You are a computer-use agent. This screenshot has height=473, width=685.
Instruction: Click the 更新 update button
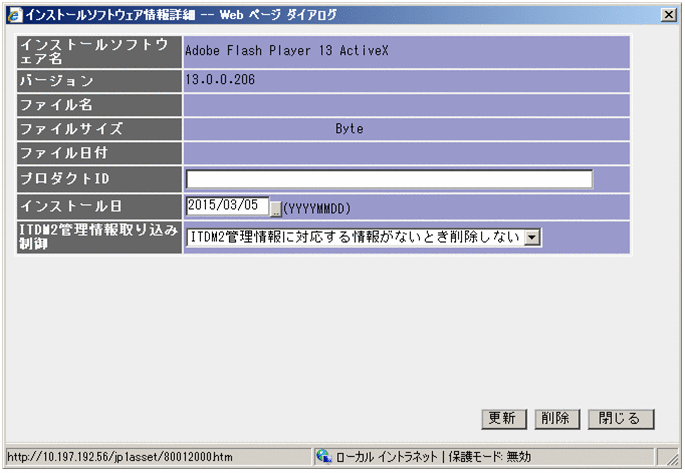coord(504,419)
